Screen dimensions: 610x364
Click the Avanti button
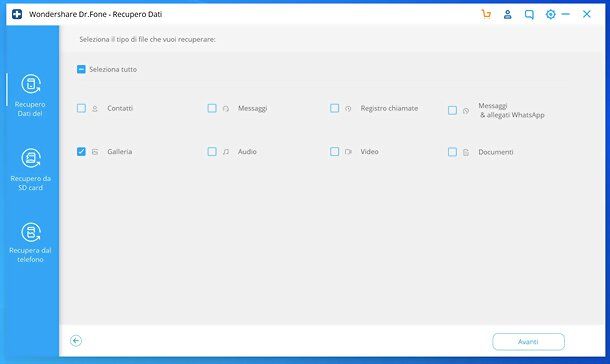click(528, 342)
